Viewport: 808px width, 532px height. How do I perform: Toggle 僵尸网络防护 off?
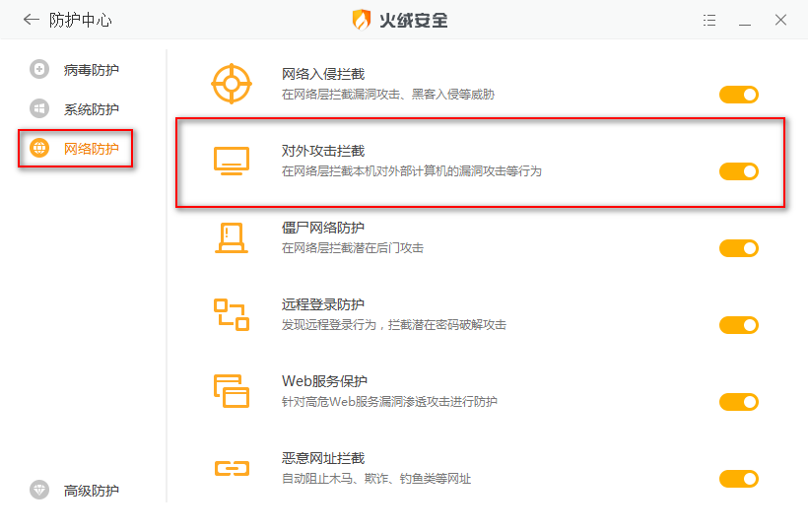coord(738,248)
